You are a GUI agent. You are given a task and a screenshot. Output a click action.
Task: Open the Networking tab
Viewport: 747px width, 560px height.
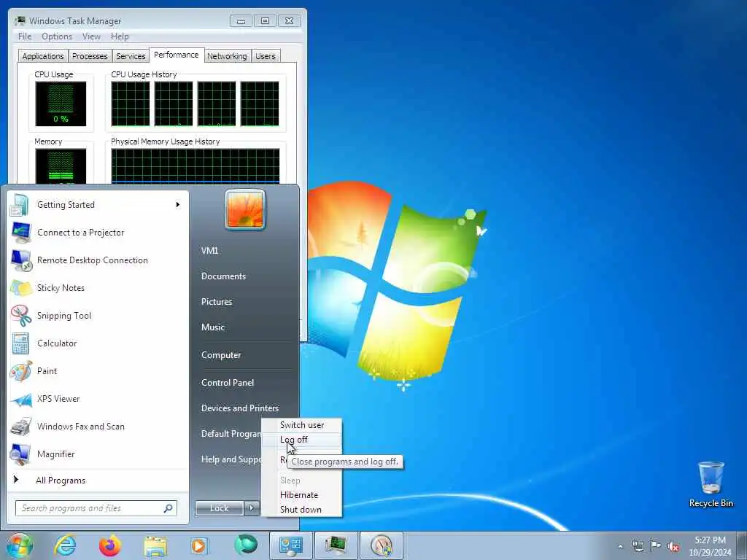(x=228, y=56)
